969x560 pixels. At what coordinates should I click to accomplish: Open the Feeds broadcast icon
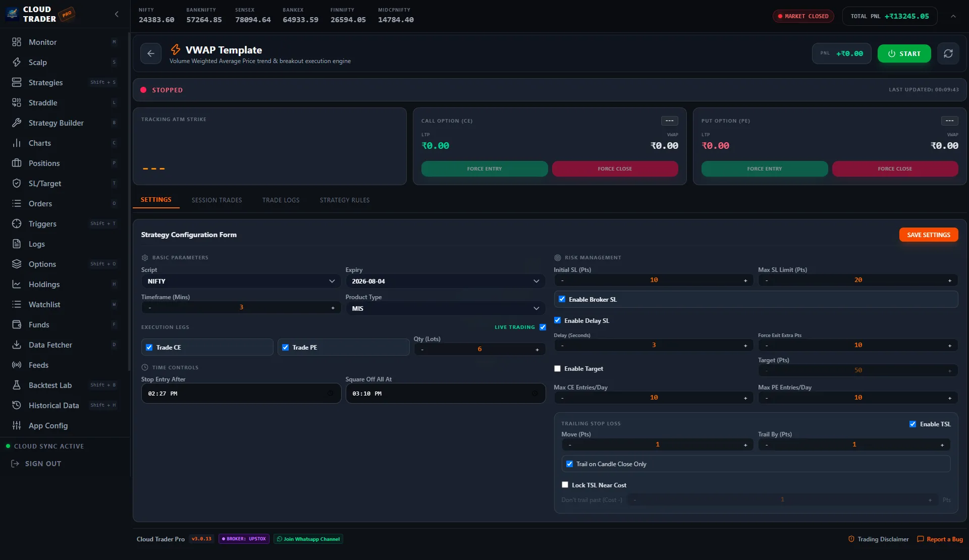point(17,365)
